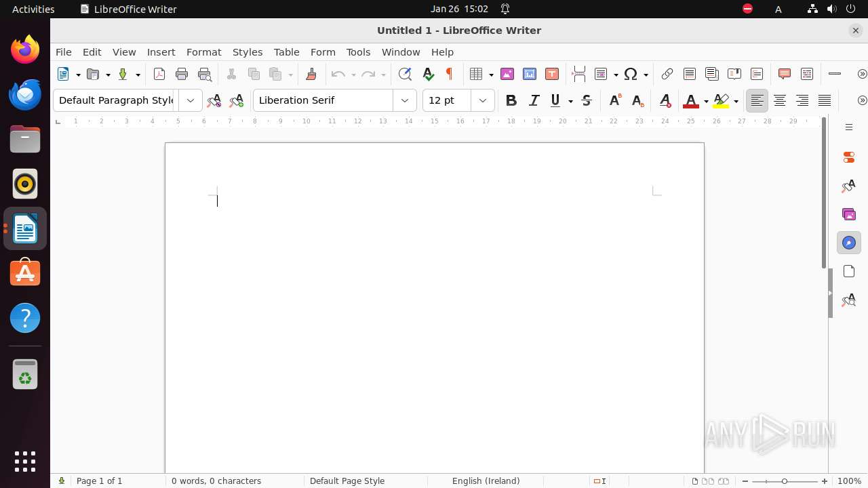This screenshot has width=868, height=488.
Task: Open the Insert menu
Action: pos(161,52)
